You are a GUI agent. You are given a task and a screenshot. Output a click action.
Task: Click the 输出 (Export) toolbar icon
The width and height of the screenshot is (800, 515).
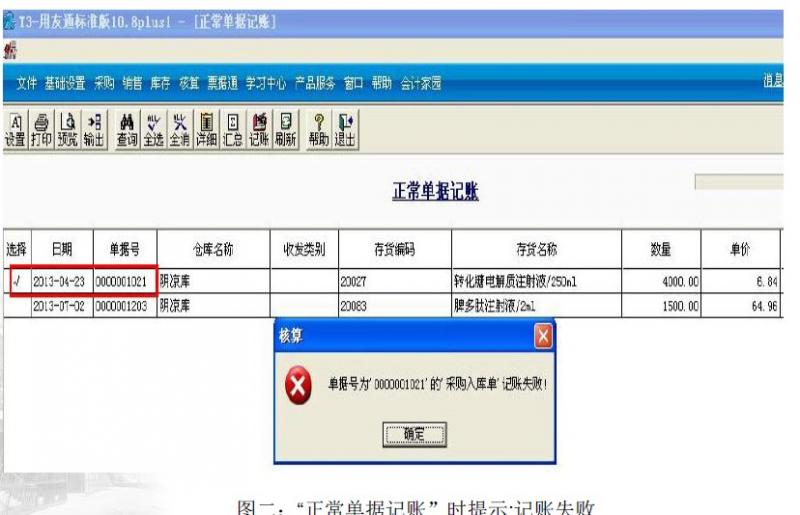click(x=94, y=130)
